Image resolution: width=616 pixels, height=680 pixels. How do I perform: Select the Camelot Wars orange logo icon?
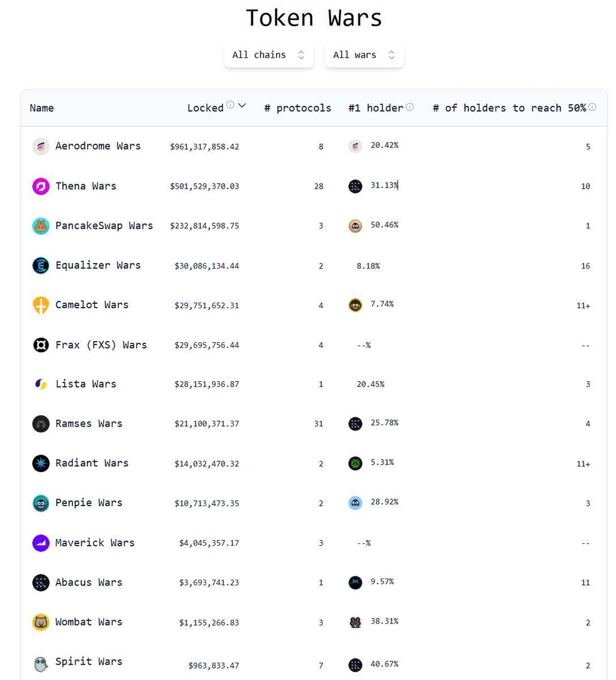pyautogui.click(x=40, y=305)
